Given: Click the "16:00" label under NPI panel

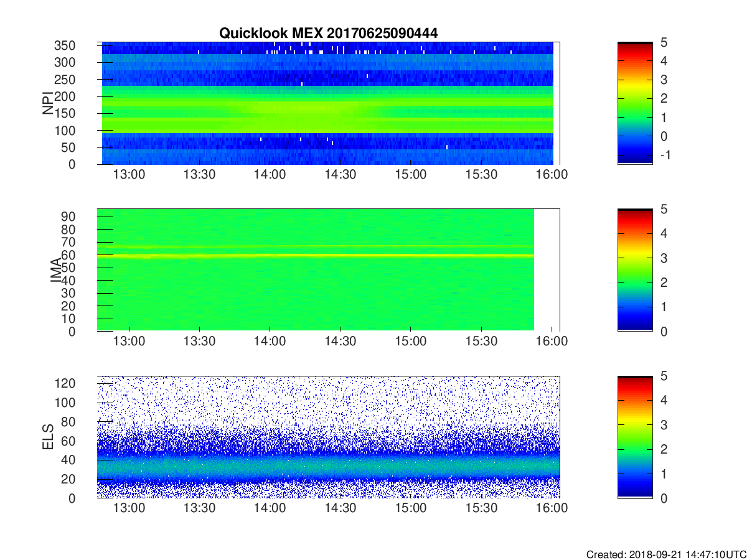Looking at the screenshot, I should [x=552, y=175].
